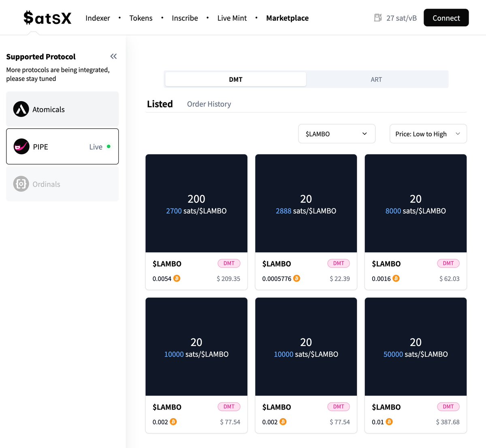Select the listing priced at 2888 sats/$LAMBO

[306, 203]
